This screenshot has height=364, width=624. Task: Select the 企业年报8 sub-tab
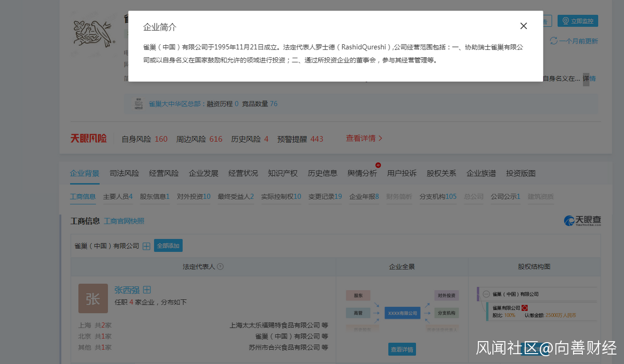tap(365, 197)
